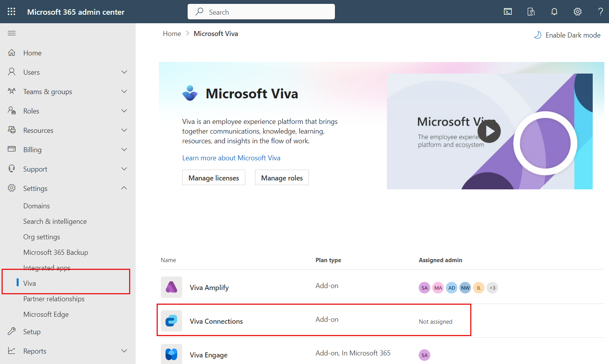Click the MA admin avatar
This screenshot has height=364, width=609.
click(x=438, y=288)
